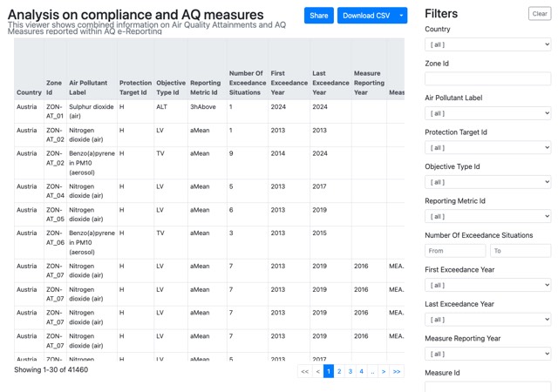Image resolution: width=558 pixels, height=392 pixels.
Task: Go to page 4 in pagination
Action: point(361,371)
